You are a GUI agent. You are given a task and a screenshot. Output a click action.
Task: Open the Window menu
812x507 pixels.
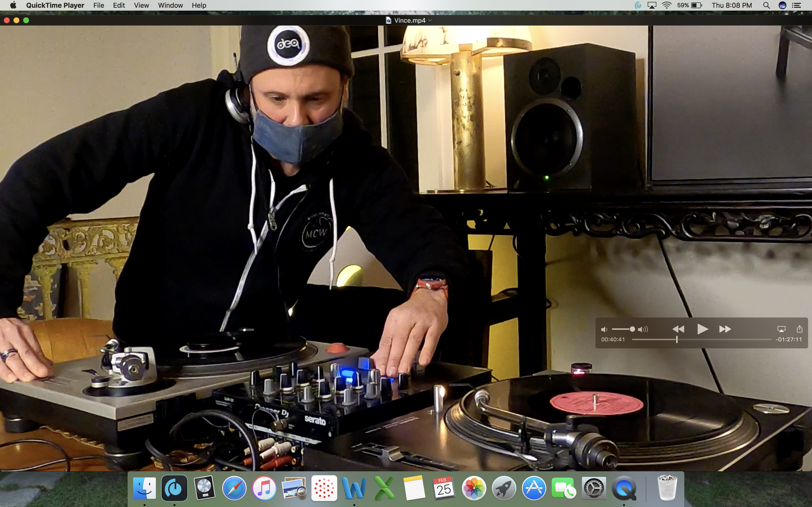point(170,5)
